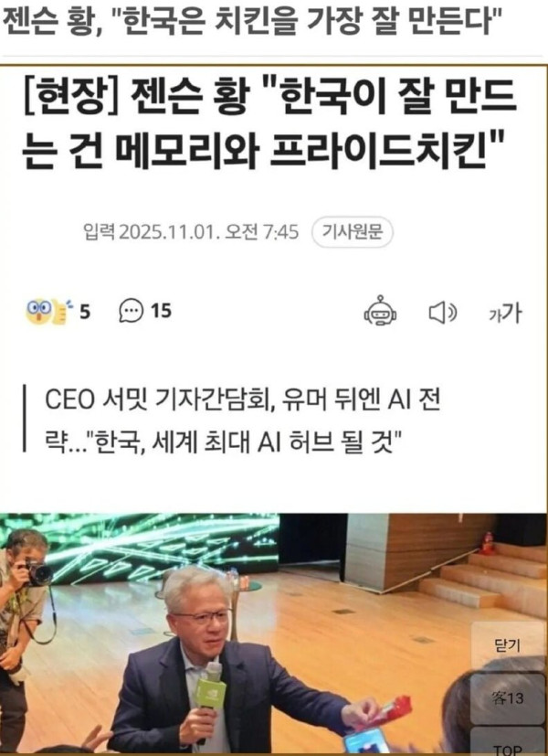The height and width of the screenshot is (756, 548).
Task: Play article audio with the speaker icon
Action: tap(443, 313)
